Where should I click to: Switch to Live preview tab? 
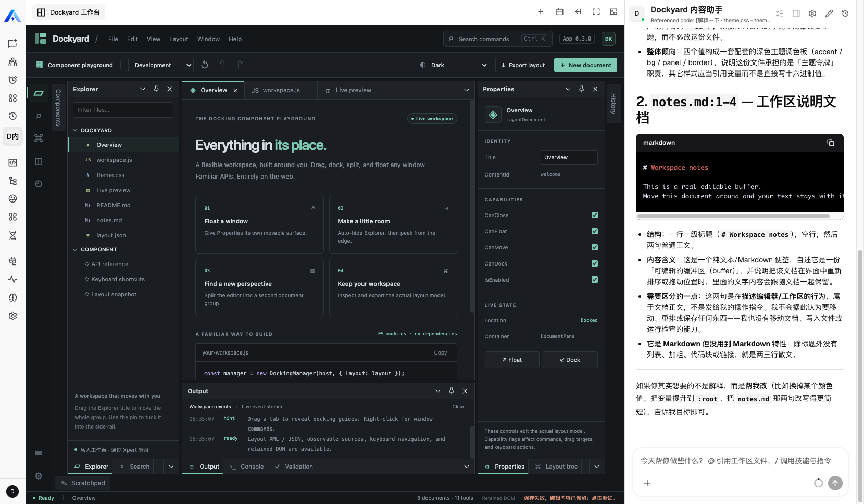353,90
